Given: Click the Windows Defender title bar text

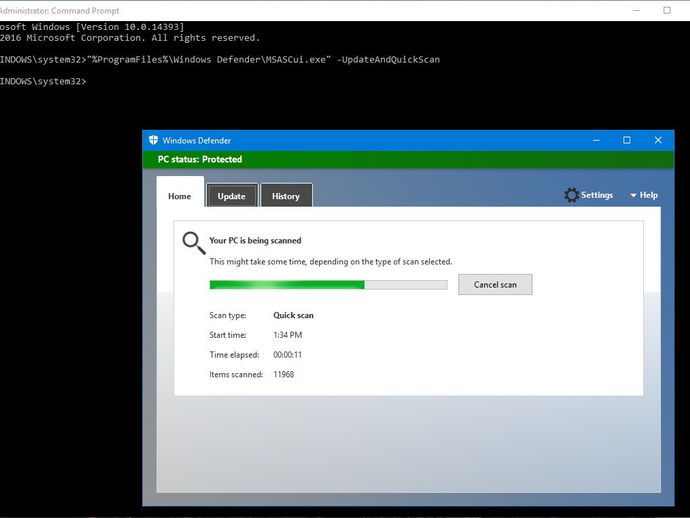Looking at the screenshot, I should coord(197,140).
